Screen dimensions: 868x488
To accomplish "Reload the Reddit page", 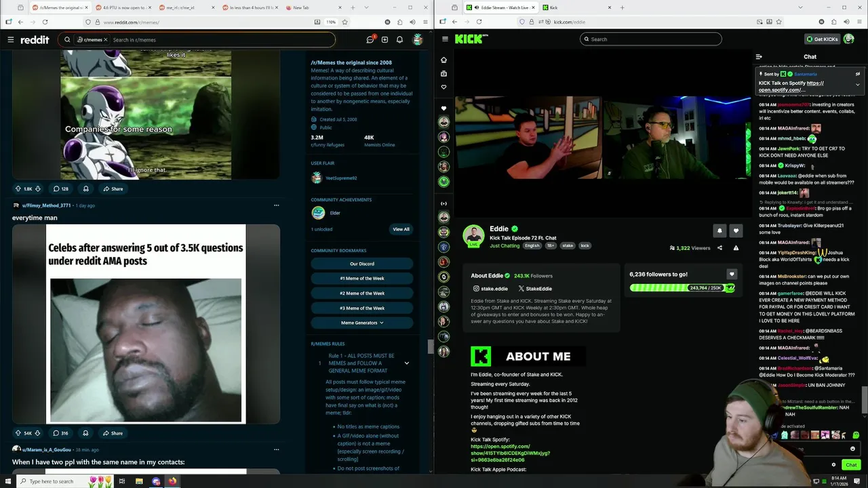I will tap(45, 22).
